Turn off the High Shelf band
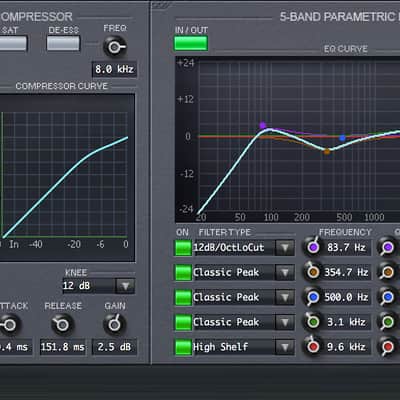The image size is (400, 400). [183, 347]
